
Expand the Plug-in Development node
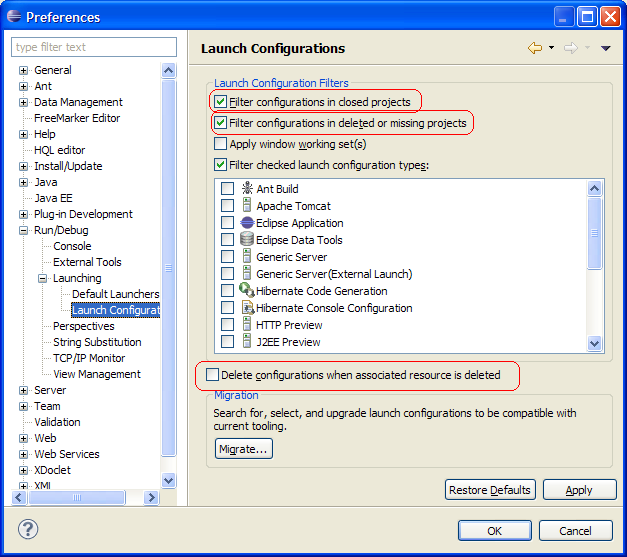pos(23,214)
